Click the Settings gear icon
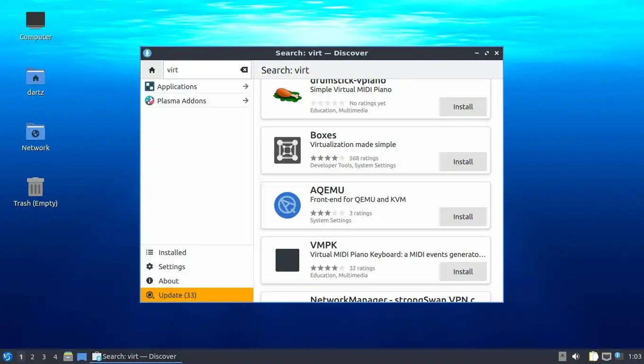This screenshot has height=364, width=644. point(150,267)
